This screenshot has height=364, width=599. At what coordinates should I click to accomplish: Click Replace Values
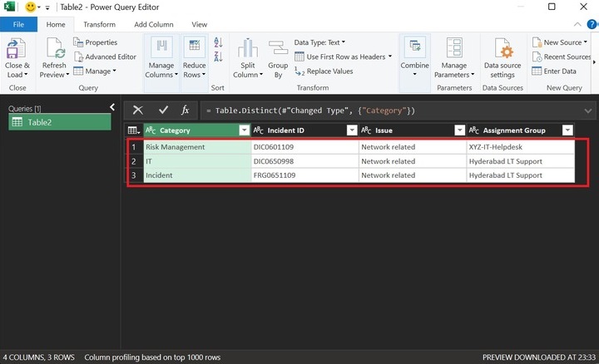point(324,71)
